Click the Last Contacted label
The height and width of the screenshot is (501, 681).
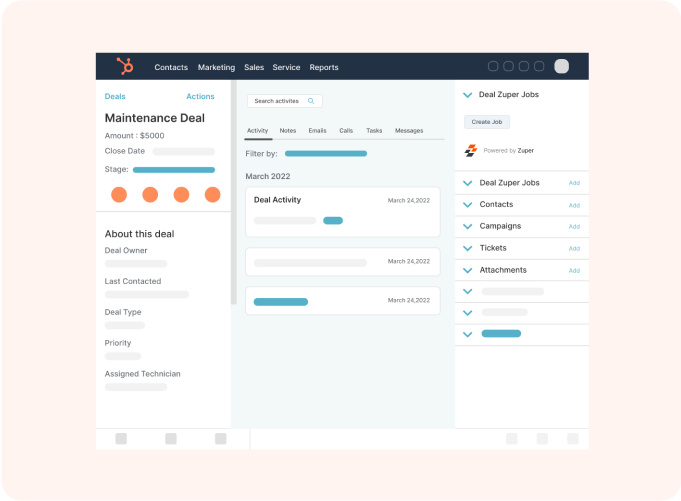(133, 281)
